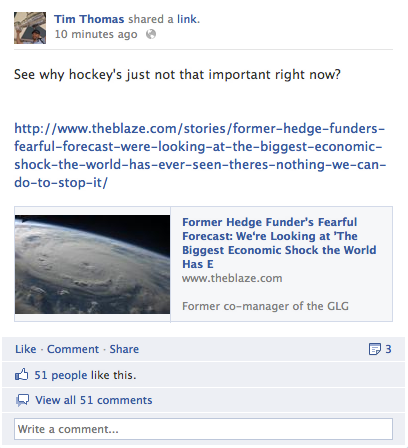The height and width of the screenshot is (448, 408).
Task: Open Tim Thomas profile picture
Action: pos(30,28)
